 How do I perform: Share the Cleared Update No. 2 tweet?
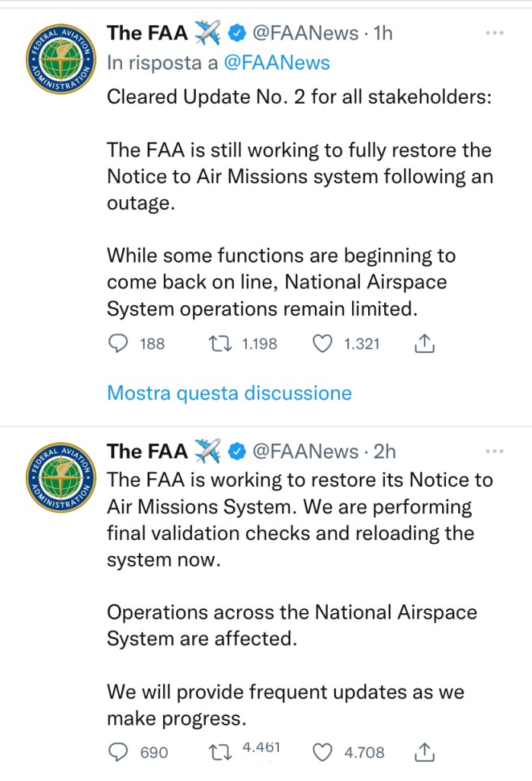(424, 344)
